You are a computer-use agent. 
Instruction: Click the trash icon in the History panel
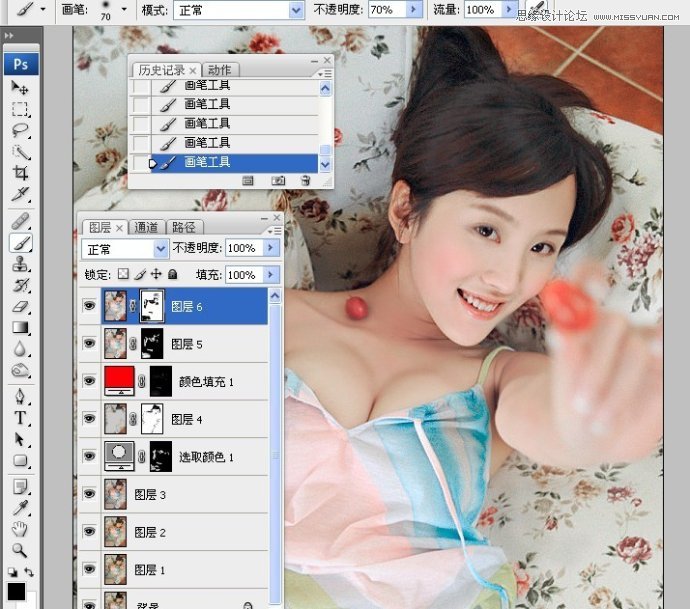[305, 180]
